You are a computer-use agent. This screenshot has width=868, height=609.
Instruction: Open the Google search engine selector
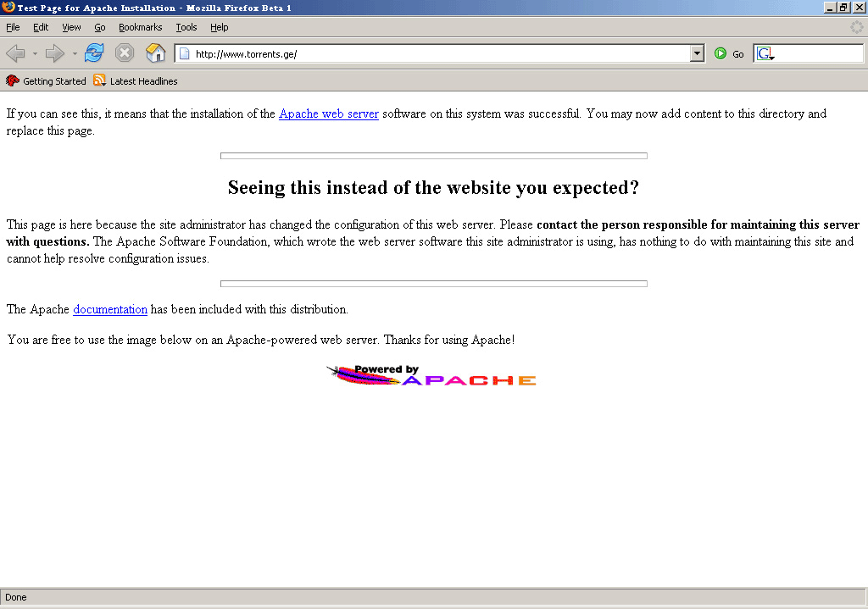click(765, 53)
